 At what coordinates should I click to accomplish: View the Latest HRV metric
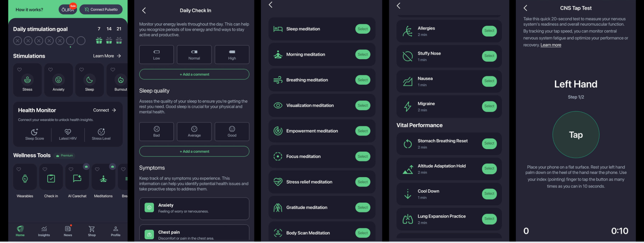pos(68,134)
